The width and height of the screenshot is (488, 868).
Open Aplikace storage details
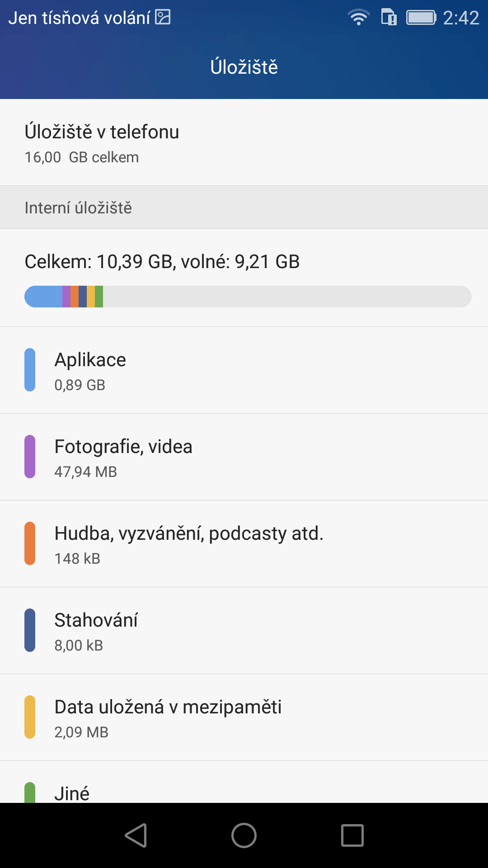coord(244,370)
